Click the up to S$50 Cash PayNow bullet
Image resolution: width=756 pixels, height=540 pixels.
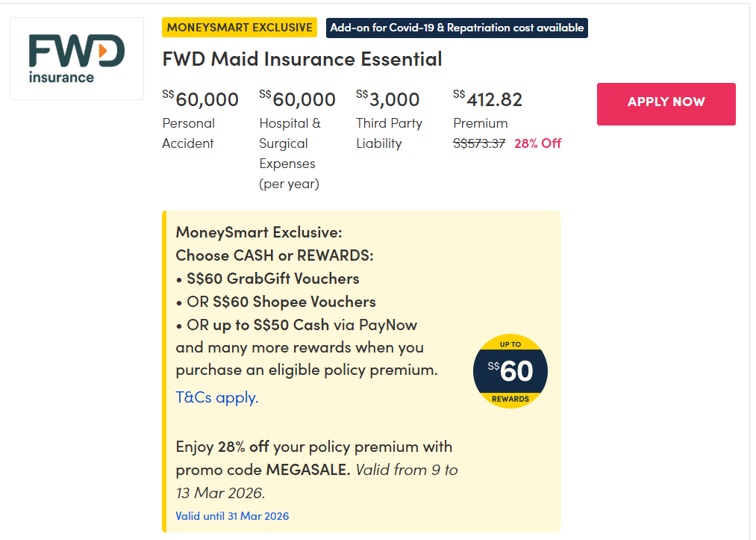click(296, 325)
